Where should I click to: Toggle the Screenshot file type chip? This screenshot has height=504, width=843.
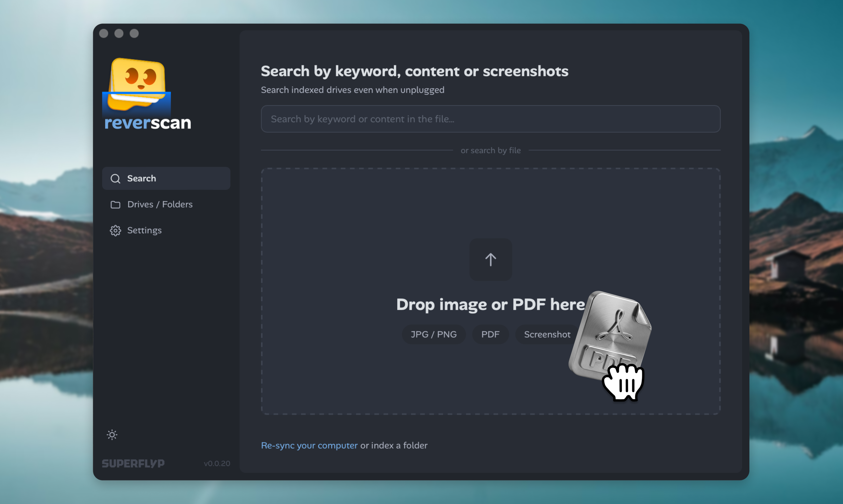pos(547,334)
